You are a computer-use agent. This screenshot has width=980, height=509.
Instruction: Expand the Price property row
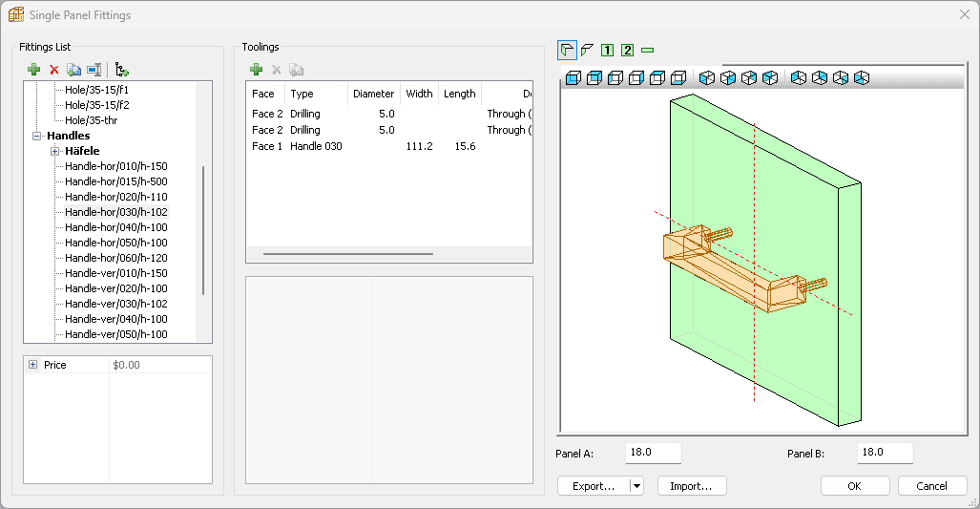(x=33, y=365)
